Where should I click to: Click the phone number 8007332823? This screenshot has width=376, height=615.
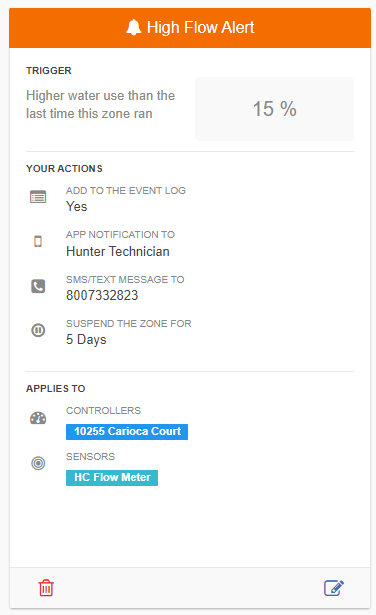click(102, 295)
